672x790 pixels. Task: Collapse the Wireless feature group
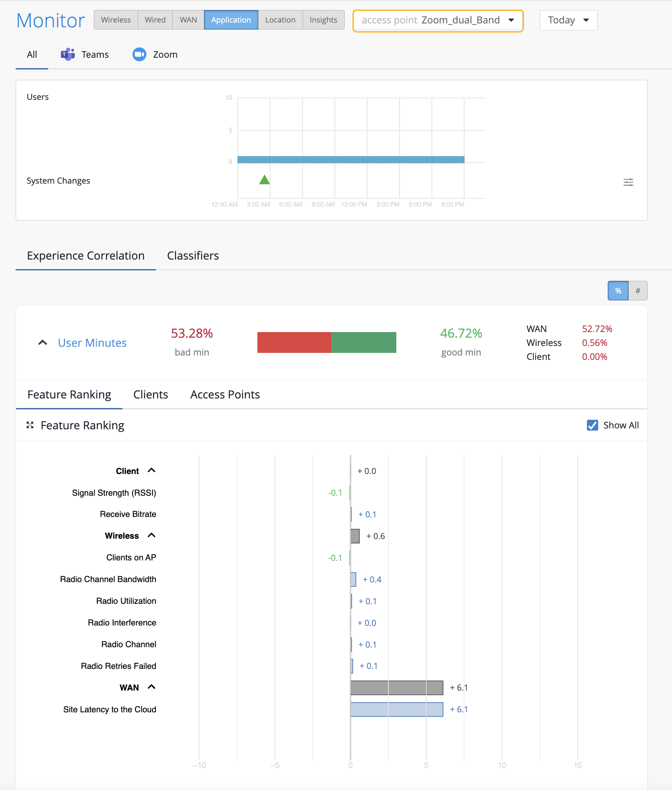click(x=152, y=535)
